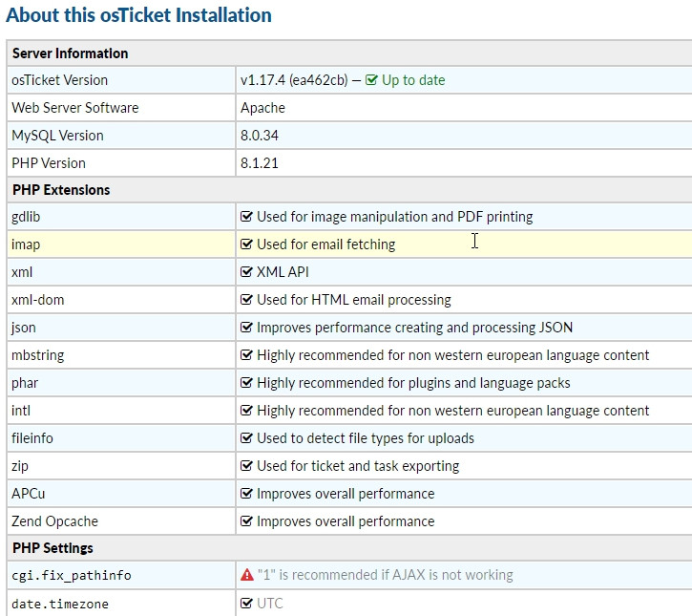The width and height of the screenshot is (692, 616).
Task: Click the date.timezone setting name
Action: pyautogui.click(x=60, y=604)
